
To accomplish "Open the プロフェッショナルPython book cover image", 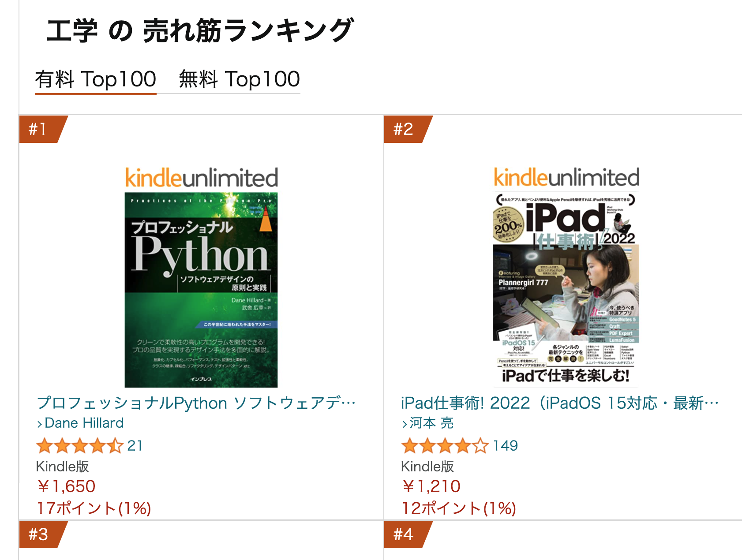I will click(x=201, y=290).
